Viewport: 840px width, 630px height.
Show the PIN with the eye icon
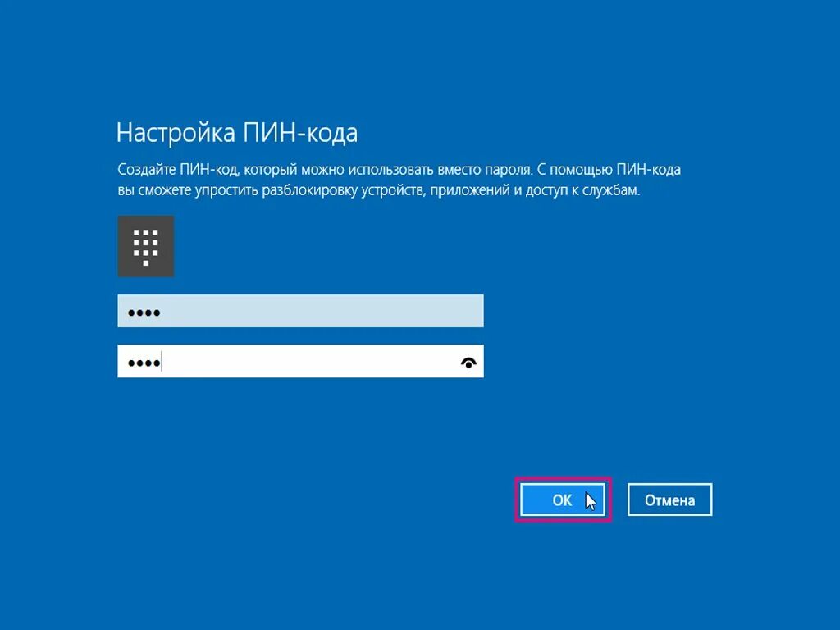click(x=468, y=363)
